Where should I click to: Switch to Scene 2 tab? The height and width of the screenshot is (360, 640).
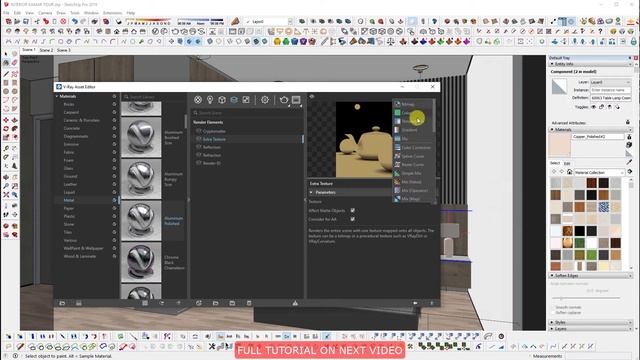(x=46, y=50)
